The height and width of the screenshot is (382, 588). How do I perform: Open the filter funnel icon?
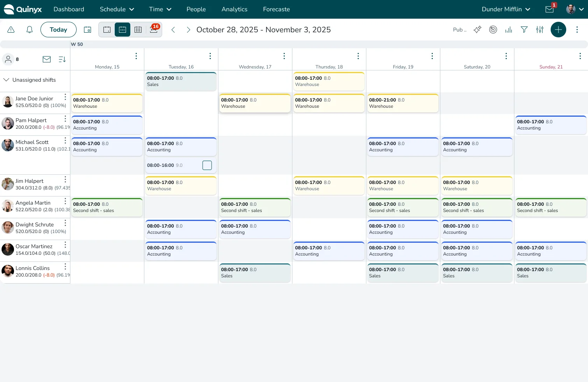pos(524,30)
